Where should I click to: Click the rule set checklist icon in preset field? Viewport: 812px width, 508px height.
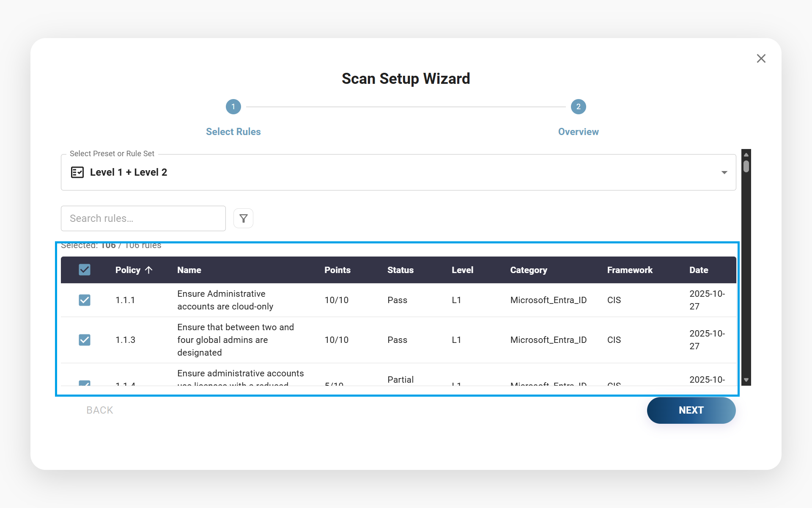(77, 172)
